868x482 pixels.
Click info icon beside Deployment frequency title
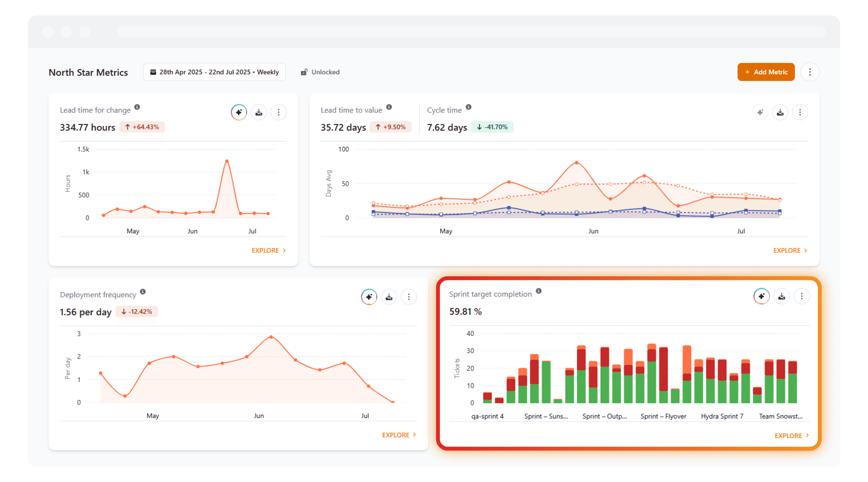pos(143,292)
